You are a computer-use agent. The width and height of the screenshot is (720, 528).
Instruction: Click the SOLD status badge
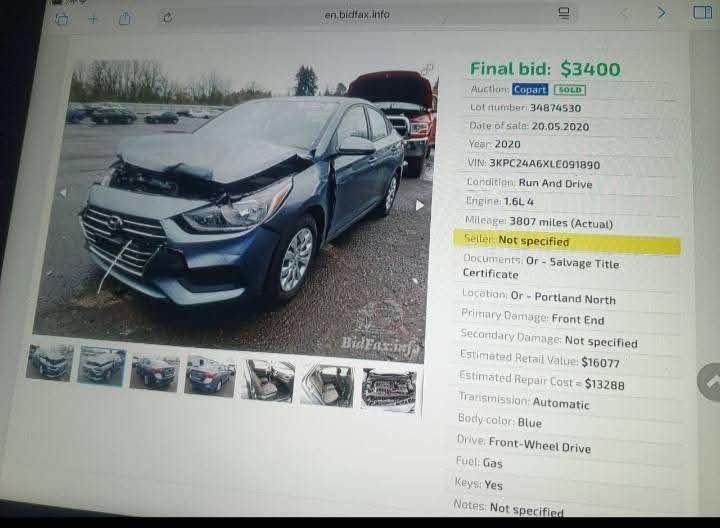click(x=570, y=90)
